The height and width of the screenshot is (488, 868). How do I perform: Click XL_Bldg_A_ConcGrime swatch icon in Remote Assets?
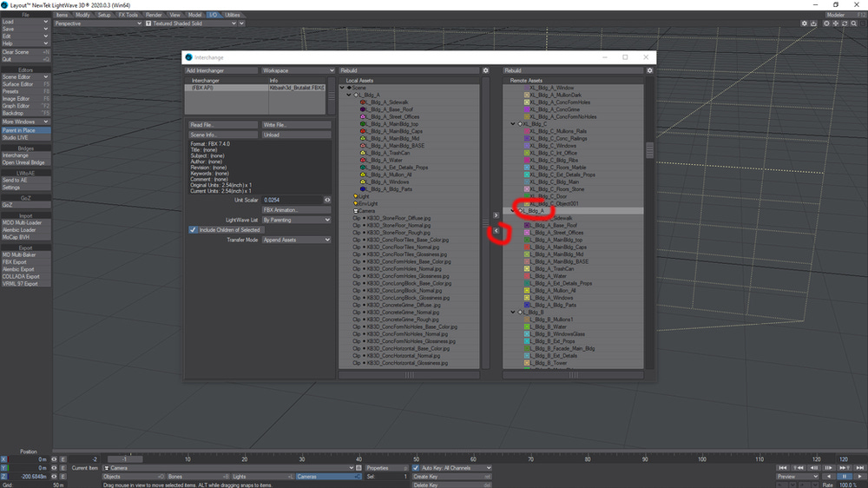click(527, 109)
